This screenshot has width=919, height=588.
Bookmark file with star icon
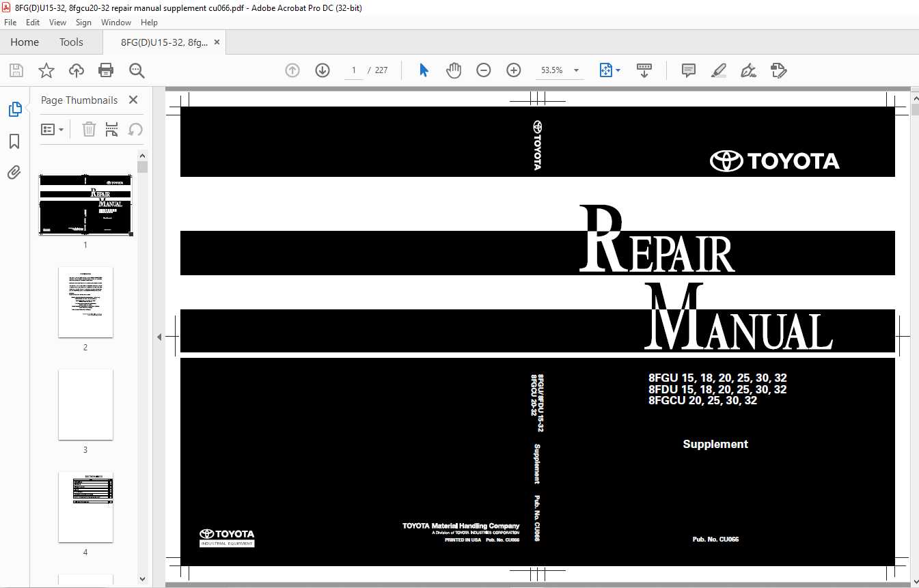pos(46,70)
